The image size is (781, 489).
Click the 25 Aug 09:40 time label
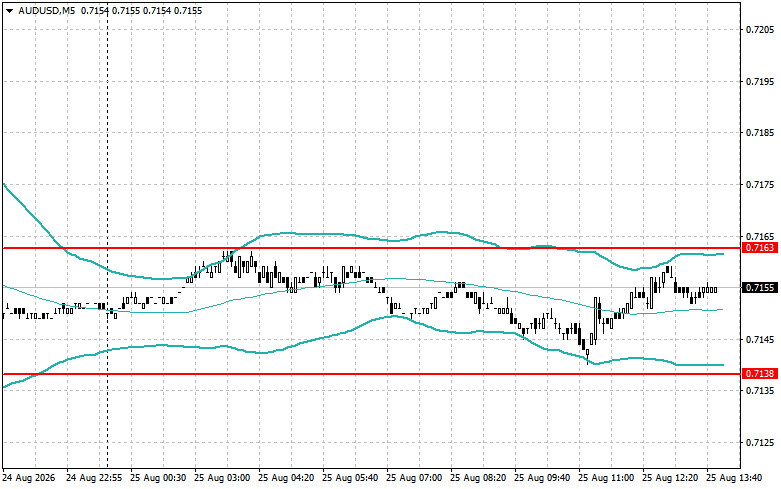tap(542, 478)
